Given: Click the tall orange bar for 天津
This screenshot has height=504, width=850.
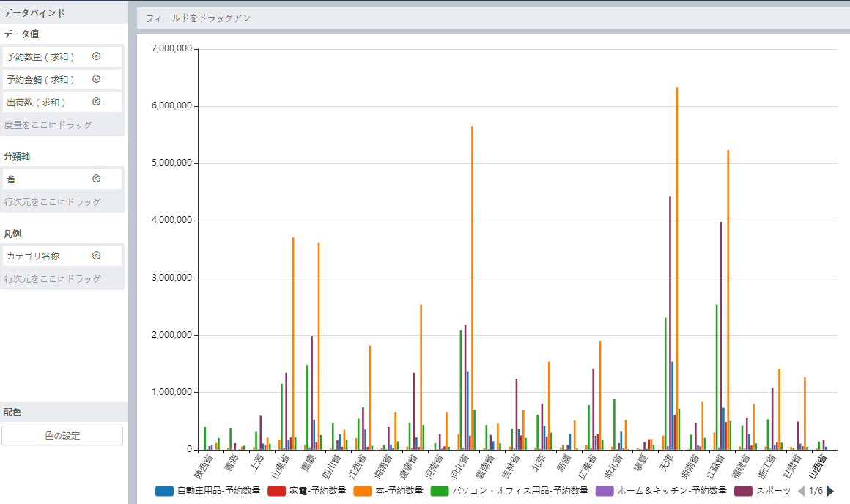Looking at the screenshot, I should pyautogui.click(x=676, y=268).
